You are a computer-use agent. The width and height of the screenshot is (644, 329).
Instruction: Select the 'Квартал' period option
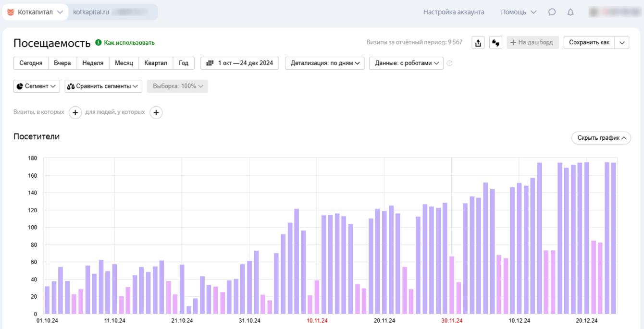156,63
